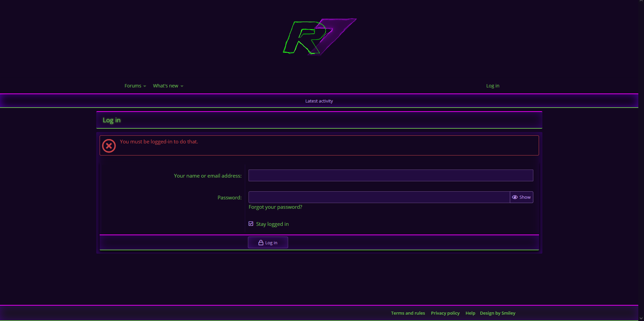This screenshot has width=644, height=321.
Task: Click inside the Password field
Action: point(379,197)
